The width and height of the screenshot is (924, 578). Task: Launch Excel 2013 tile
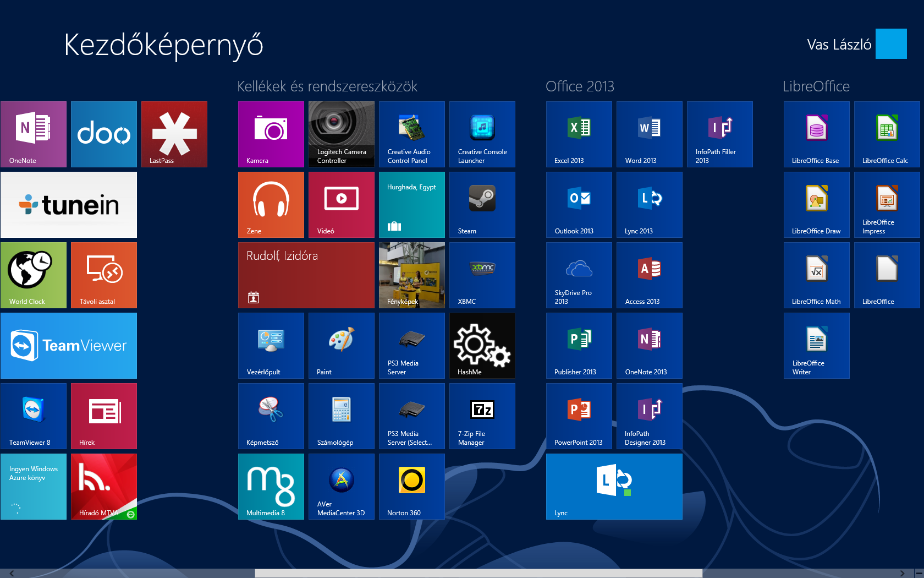[x=579, y=134]
